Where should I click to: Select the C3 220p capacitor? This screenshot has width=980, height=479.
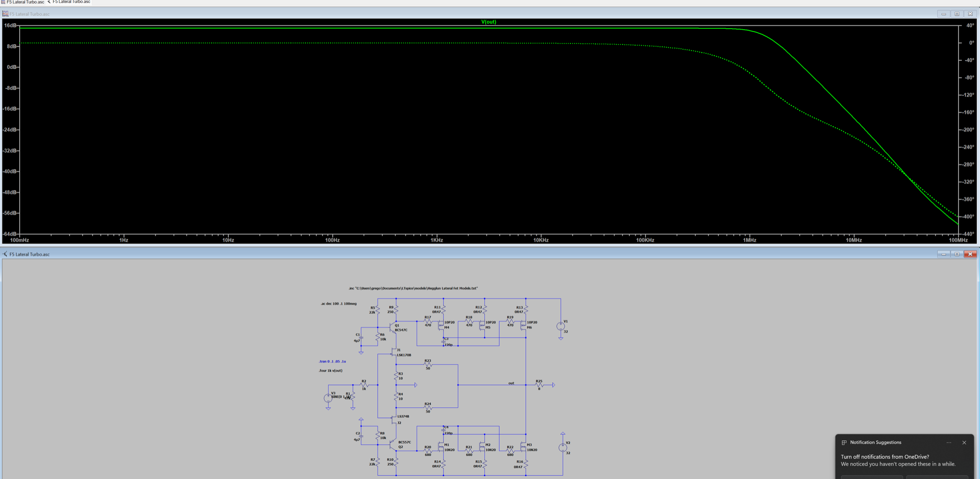pos(444,341)
